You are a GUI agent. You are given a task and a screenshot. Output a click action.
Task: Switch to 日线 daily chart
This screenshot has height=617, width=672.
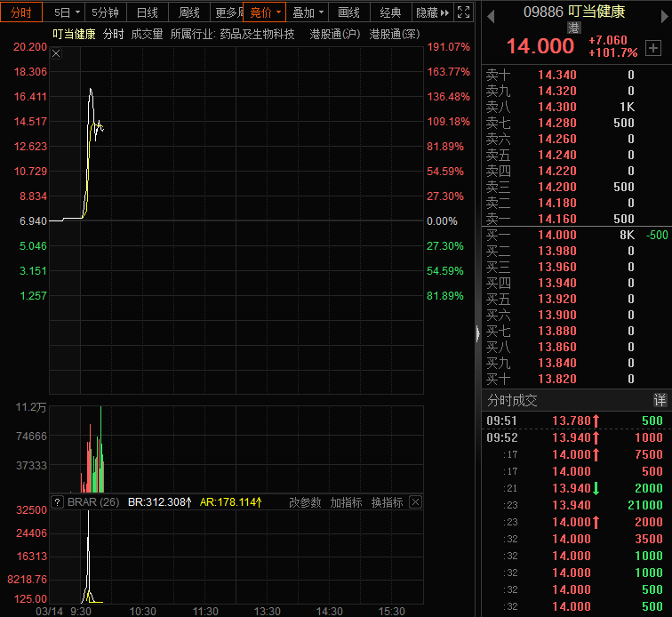coord(148,12)
